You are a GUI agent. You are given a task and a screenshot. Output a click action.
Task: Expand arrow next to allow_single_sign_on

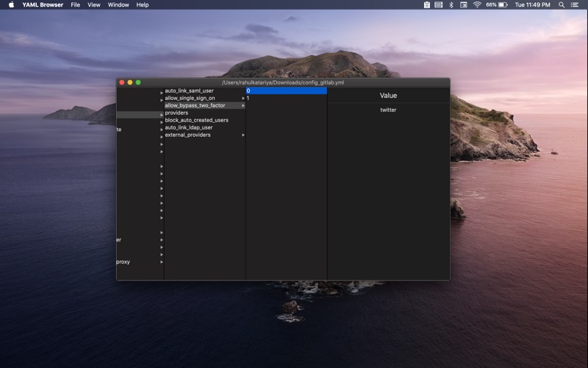(243, 99)
